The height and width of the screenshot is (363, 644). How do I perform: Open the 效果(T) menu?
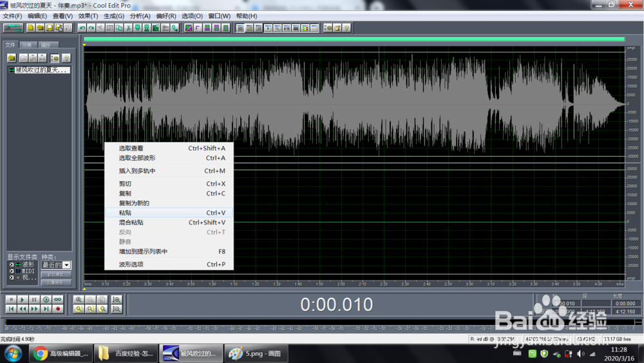[x=88, y=16]
